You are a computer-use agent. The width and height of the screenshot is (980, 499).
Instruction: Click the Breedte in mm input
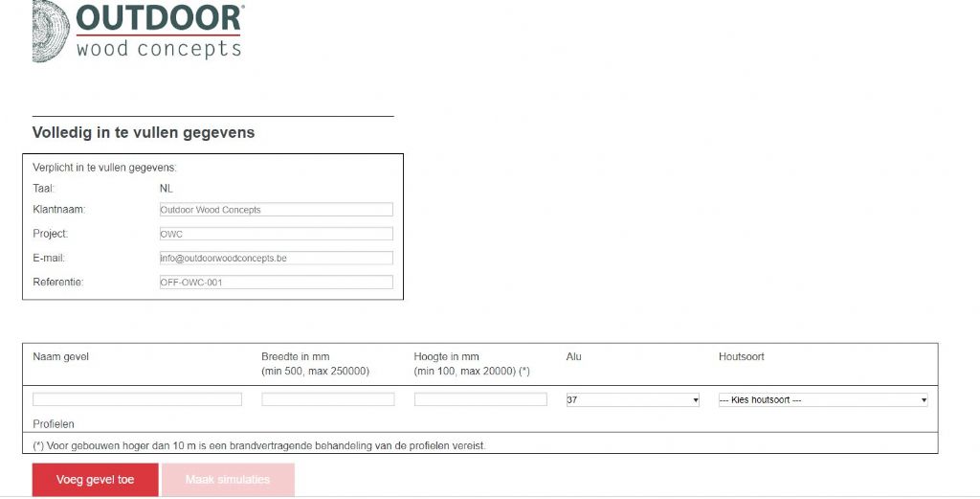point(327,399)
